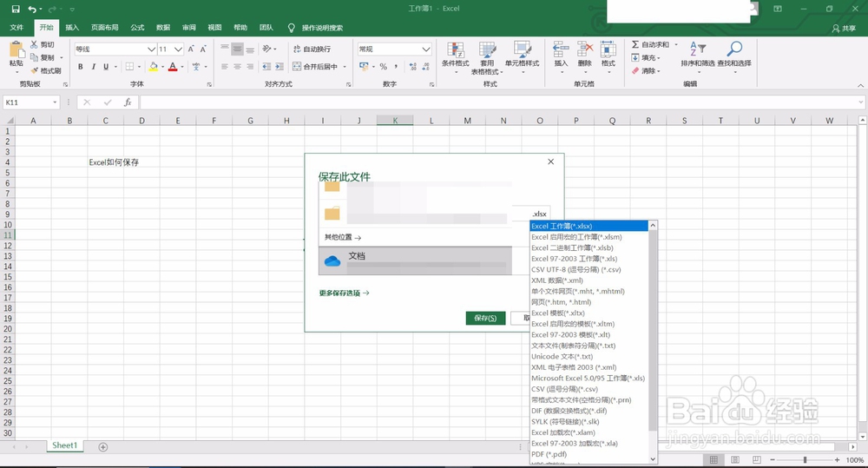Open Format as Table (套用表格格式)

pos(487,57)
